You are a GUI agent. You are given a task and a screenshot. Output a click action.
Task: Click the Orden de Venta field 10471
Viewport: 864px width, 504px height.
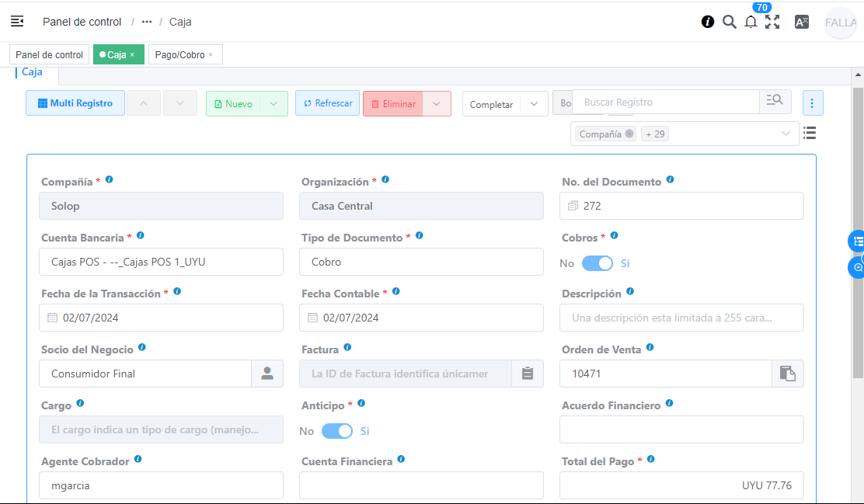[666, 374]
